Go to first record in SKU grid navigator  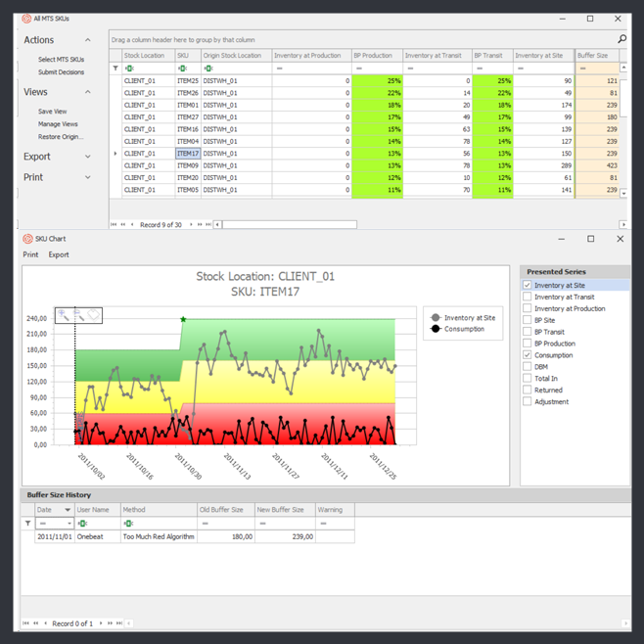click(114, 225)
